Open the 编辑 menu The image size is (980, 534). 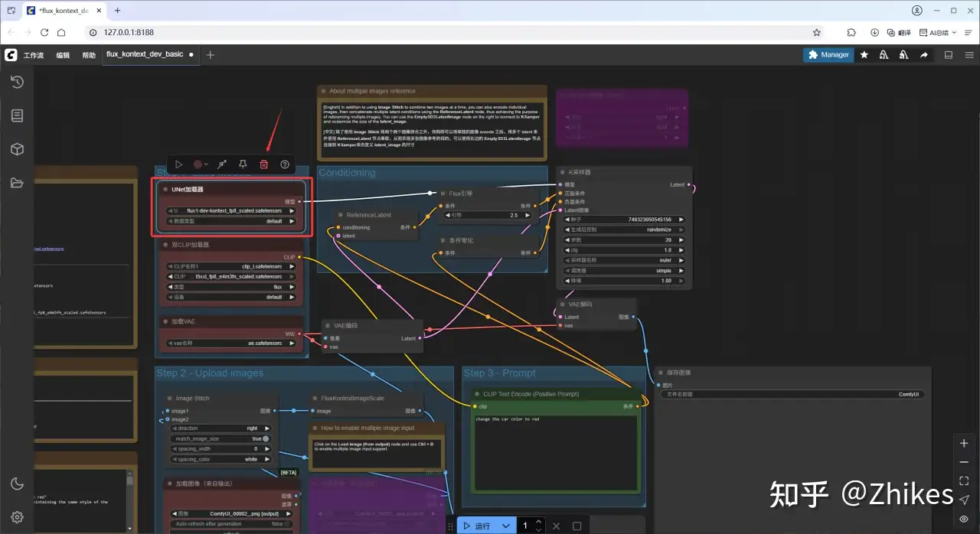[63, 55]
